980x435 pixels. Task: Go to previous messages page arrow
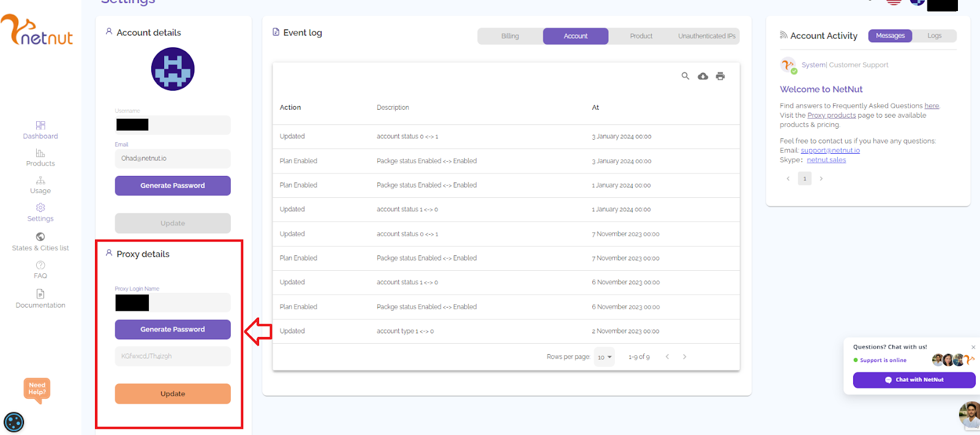(x=788, y=179)
